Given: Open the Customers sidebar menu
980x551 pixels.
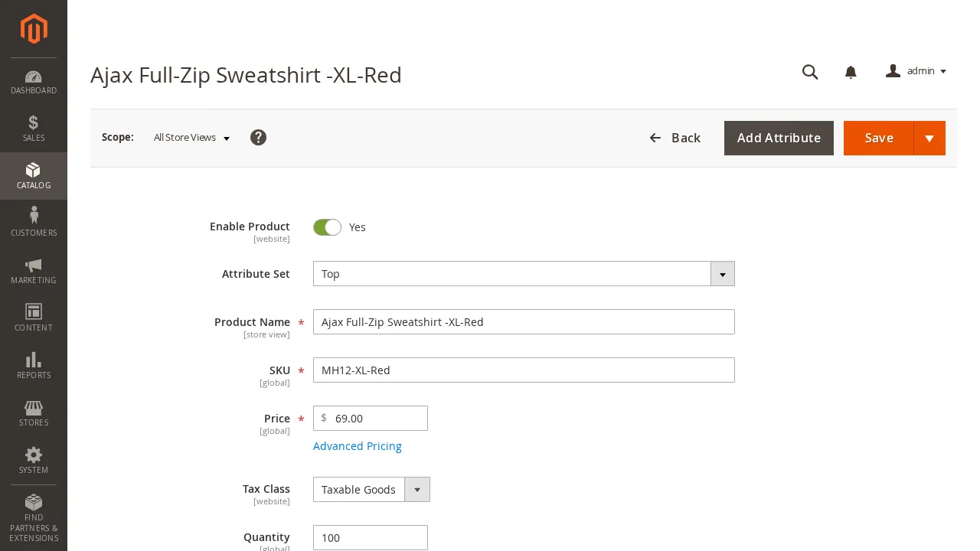Looking at the screenshot, I should pos(34,223).
